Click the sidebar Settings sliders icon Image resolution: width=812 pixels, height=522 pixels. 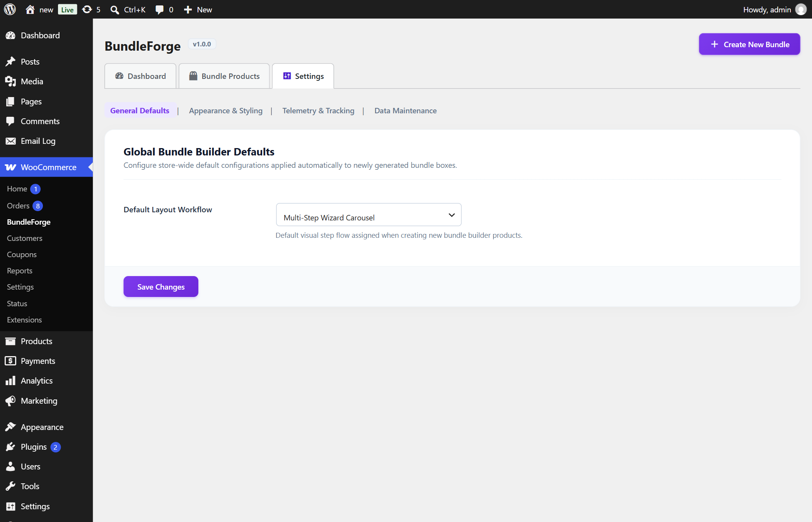click(10, 507)
